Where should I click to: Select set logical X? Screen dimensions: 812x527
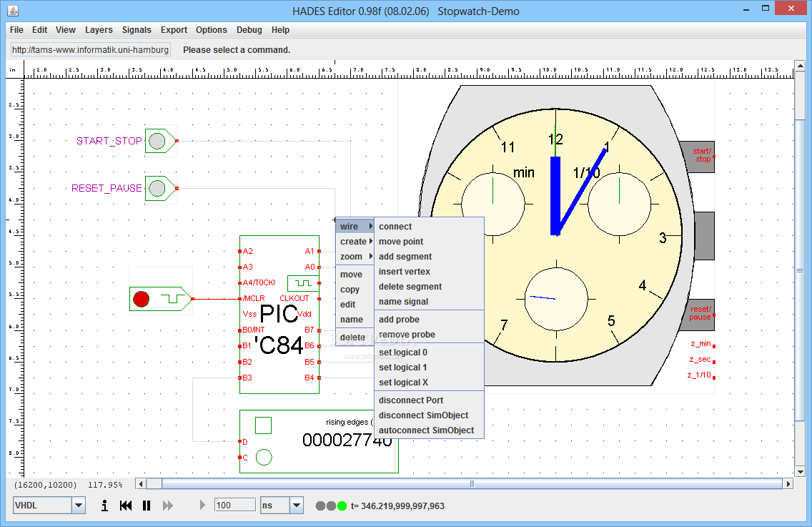(x=429, y=383)
